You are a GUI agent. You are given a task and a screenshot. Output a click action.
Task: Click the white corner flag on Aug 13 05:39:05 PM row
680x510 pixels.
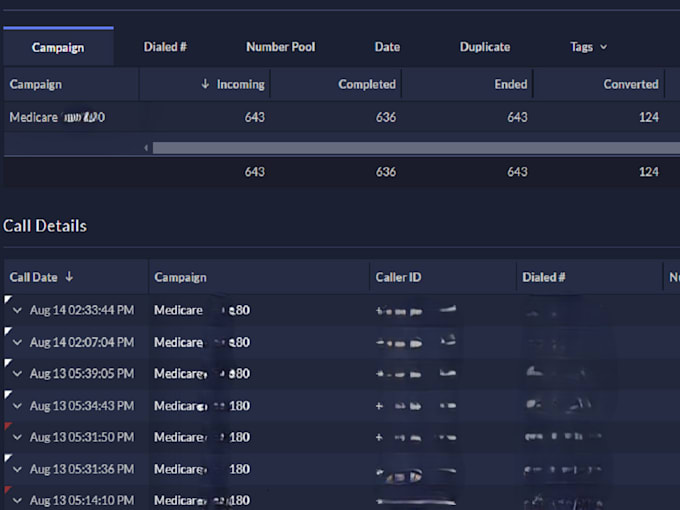point(7,362)
